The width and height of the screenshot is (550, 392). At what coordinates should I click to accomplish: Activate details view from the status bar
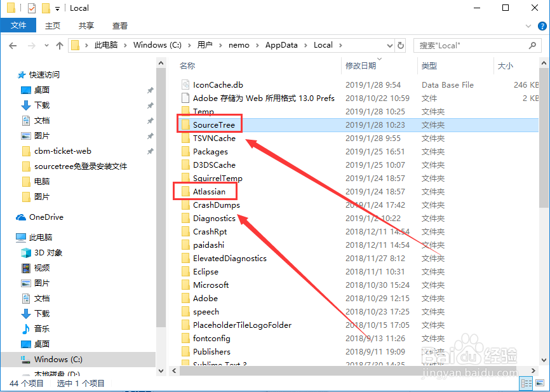(527, 383)
